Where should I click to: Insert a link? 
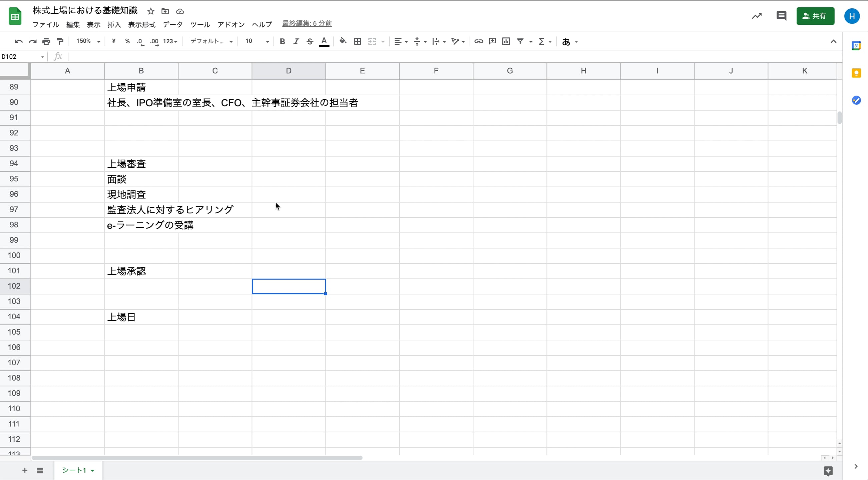[478, 41]
